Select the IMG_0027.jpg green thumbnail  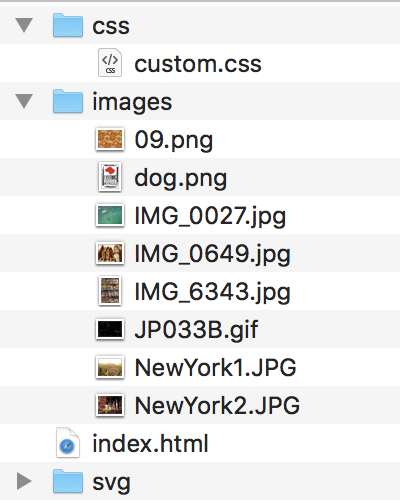coord(110,215)
